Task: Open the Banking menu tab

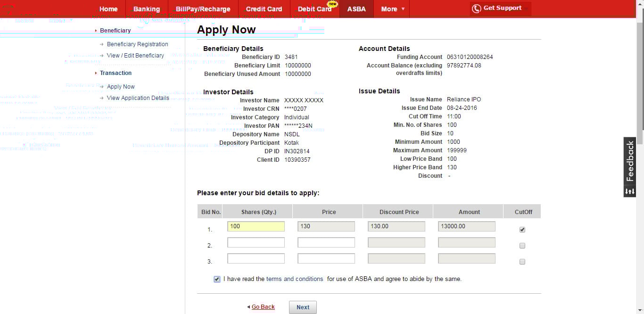Action: (146, 9)
